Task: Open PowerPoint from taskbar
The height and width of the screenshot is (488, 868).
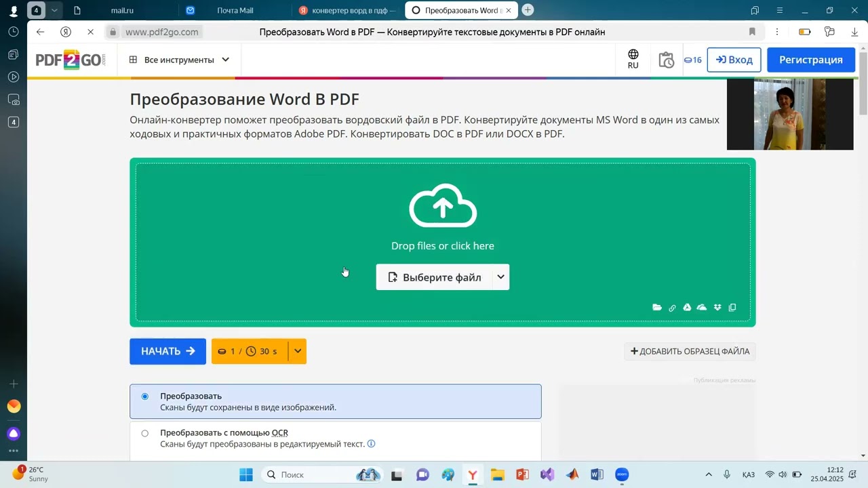Action: tap(522, 474)
